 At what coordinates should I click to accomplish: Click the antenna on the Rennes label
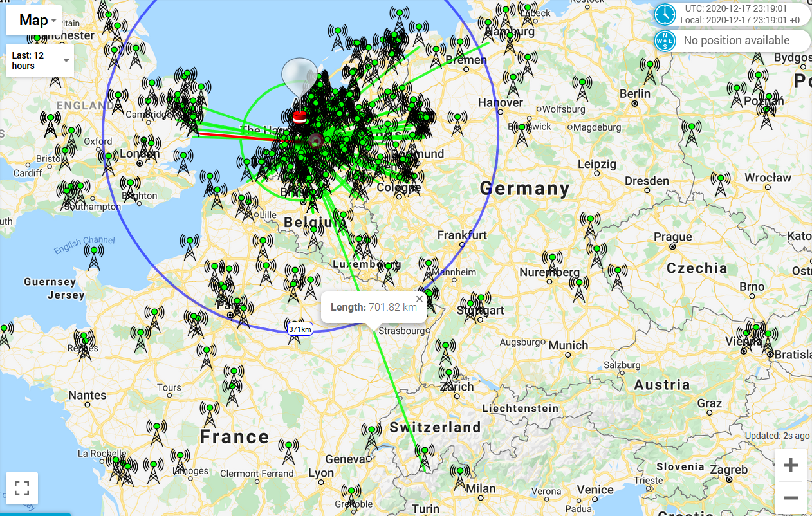click(x=82, y=346)
